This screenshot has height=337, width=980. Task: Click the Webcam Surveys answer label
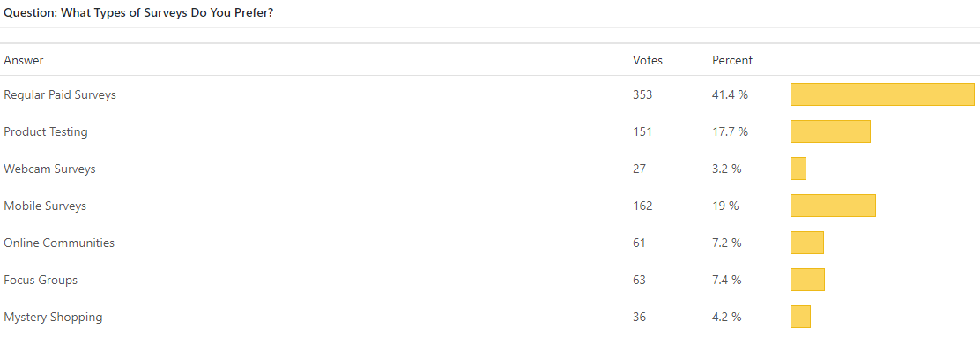50,168
